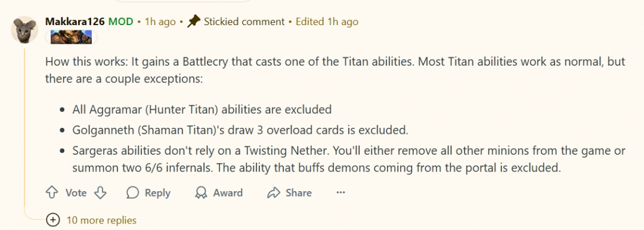The height and width of the screenshot is (230, 644).
Task: Click the pin icon beside Stickied comment
Action: click(x=193, y=22)
